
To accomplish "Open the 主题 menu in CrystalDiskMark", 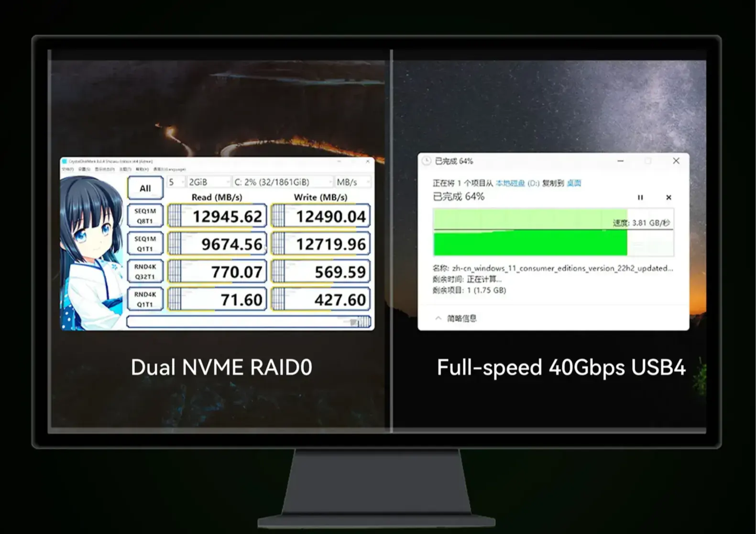I will tap(125, 169).
